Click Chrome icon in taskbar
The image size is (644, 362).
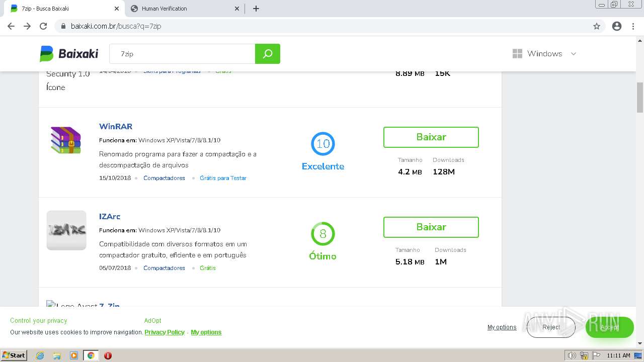(91, 355)
